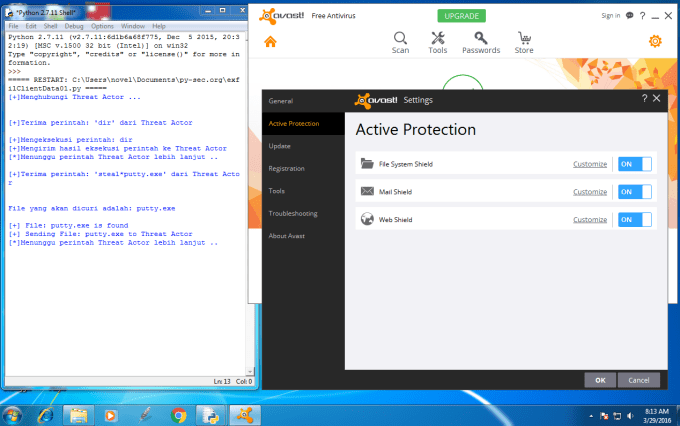
Task: Open File Explorer from taskbar
Action: point(78,416)
